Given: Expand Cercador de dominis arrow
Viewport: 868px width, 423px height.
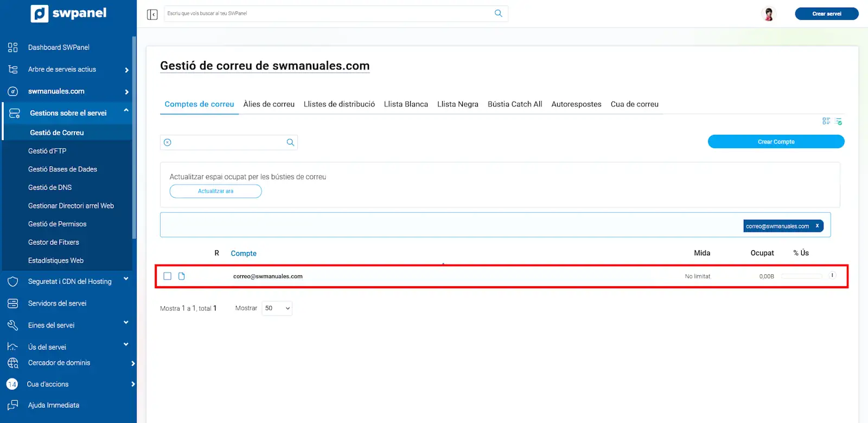Looking at the screenshot, I should tap(133, 363).
